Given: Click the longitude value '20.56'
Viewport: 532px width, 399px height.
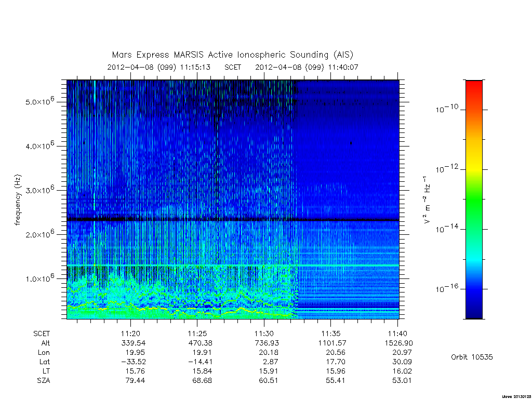Looking at the screenshot, I should [x=335, y=353].
